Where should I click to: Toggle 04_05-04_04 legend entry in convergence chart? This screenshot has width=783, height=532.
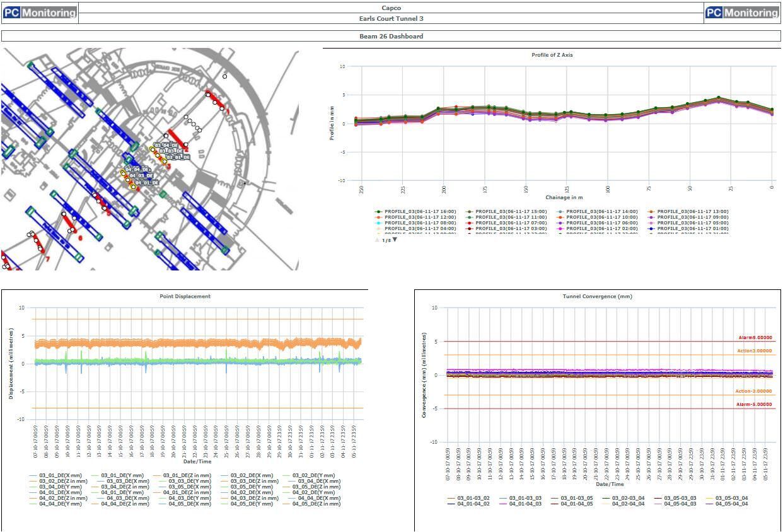pos(731,504)
